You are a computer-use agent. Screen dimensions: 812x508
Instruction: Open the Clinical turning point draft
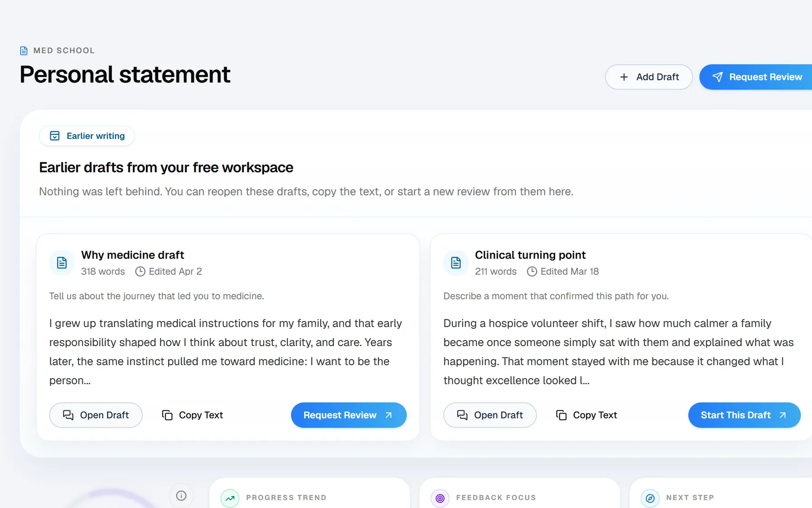pyautogui.click(x=490, y=415)
